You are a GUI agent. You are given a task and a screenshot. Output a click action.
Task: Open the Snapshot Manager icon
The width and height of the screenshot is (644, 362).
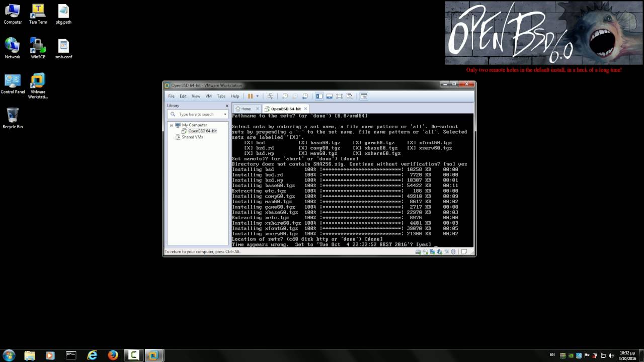pos(305,96)
